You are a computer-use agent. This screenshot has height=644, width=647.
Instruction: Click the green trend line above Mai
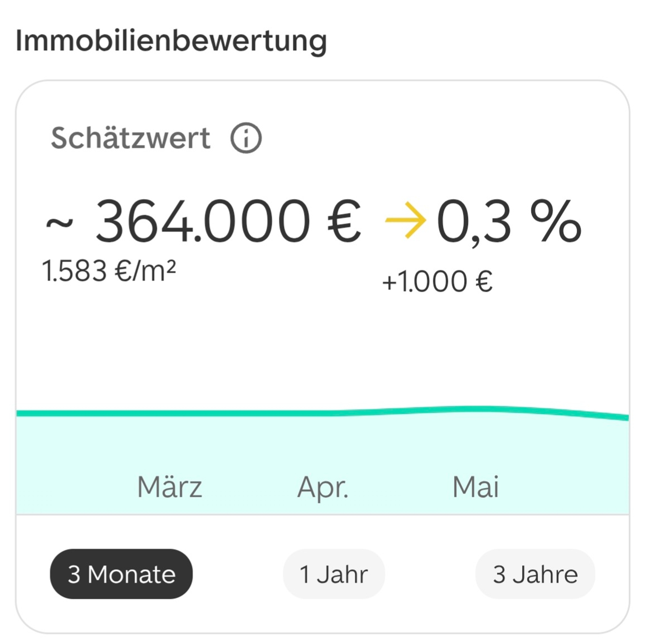475,409
